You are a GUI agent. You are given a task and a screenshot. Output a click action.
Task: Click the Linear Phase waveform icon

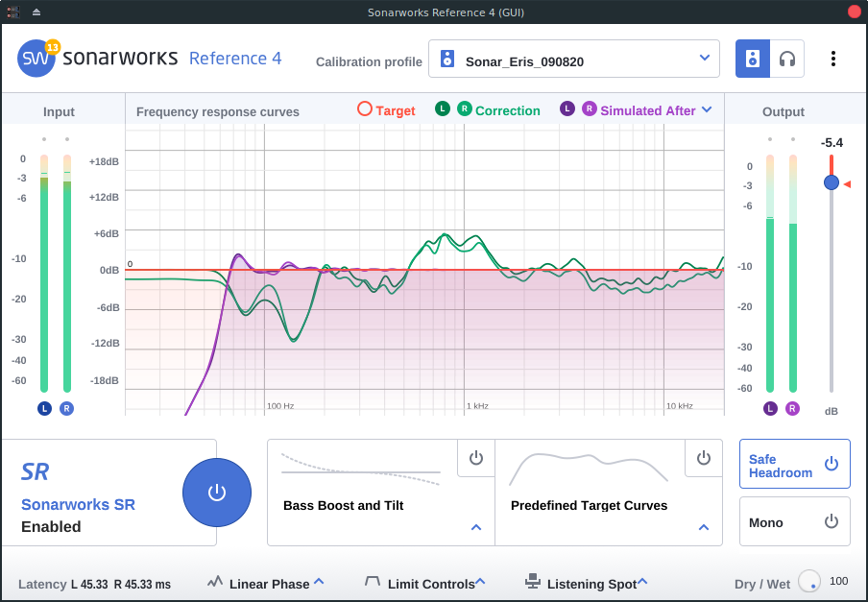point(215,582)
